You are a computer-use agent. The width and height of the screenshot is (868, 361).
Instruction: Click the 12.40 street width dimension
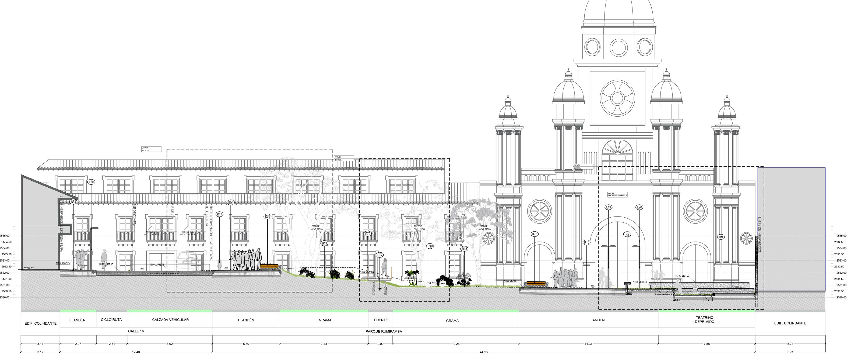pos(136,352)
